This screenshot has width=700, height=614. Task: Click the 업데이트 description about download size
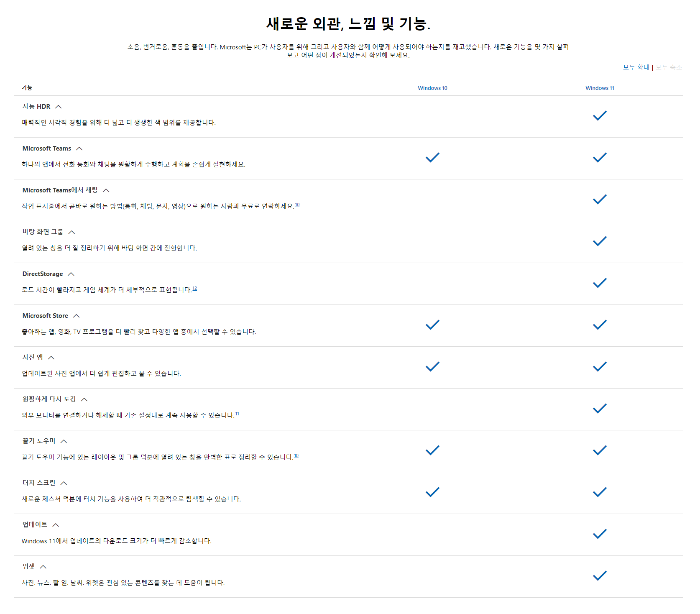tap(117, 541)
